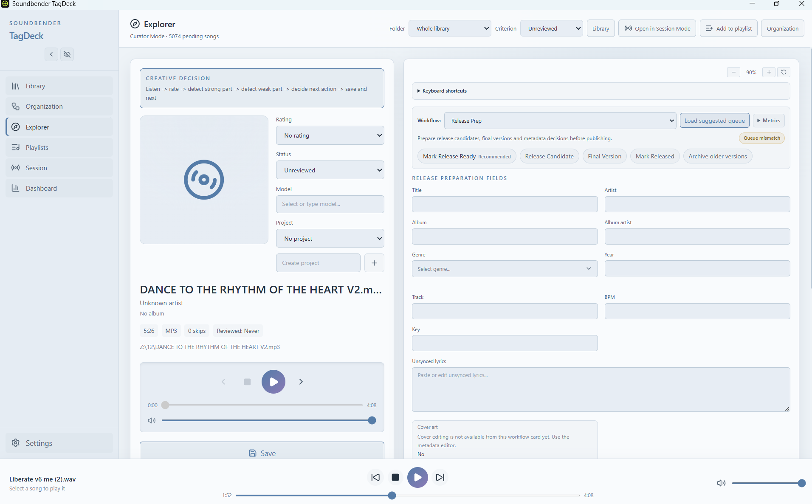The image size is (812, 504).
Task: Open Settings at sidebar bottom
Action: point(59,443)
